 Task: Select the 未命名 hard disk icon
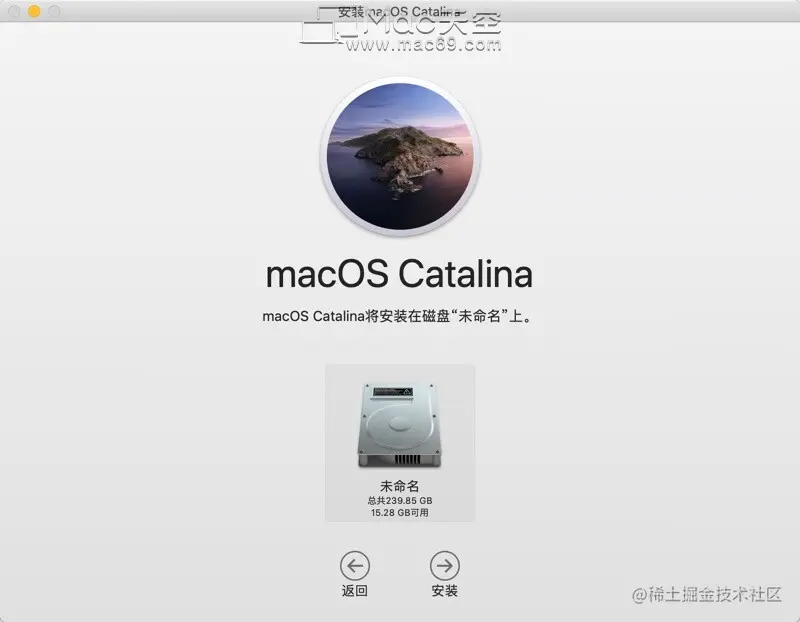[x=399, y=425]
